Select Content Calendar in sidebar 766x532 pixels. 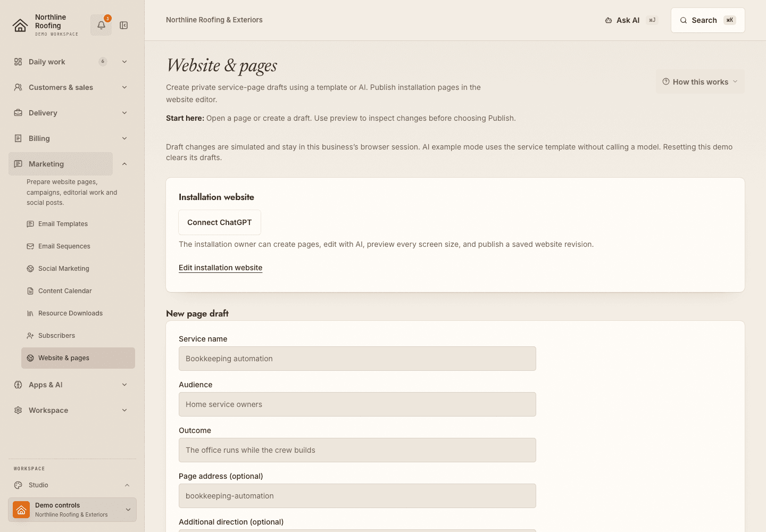[x=78, y=291]
